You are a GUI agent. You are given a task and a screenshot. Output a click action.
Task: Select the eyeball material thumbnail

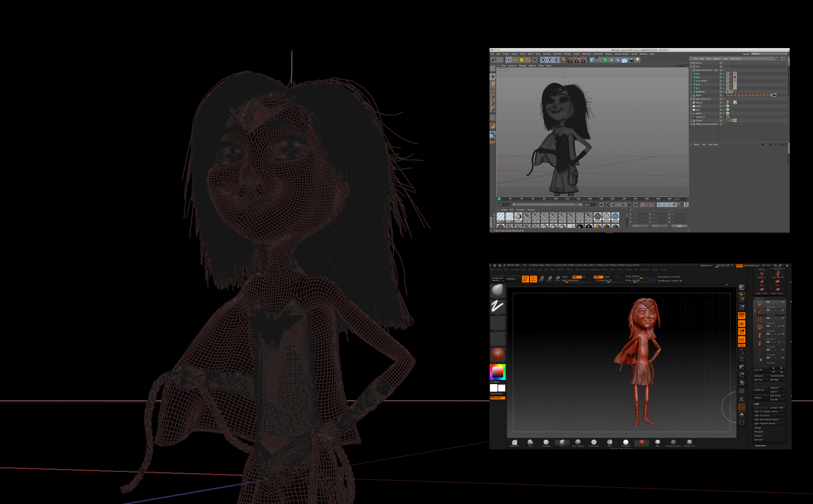click(518, 218)
